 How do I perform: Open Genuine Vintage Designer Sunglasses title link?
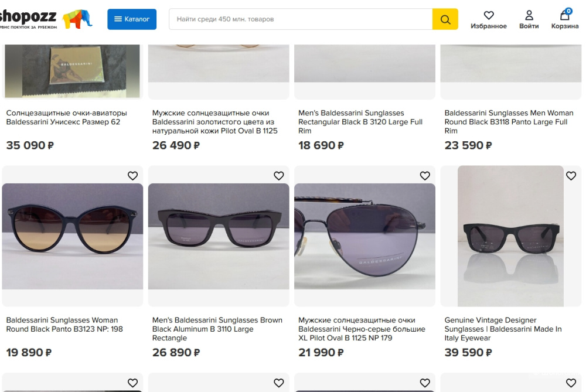(x=503, y=329)
